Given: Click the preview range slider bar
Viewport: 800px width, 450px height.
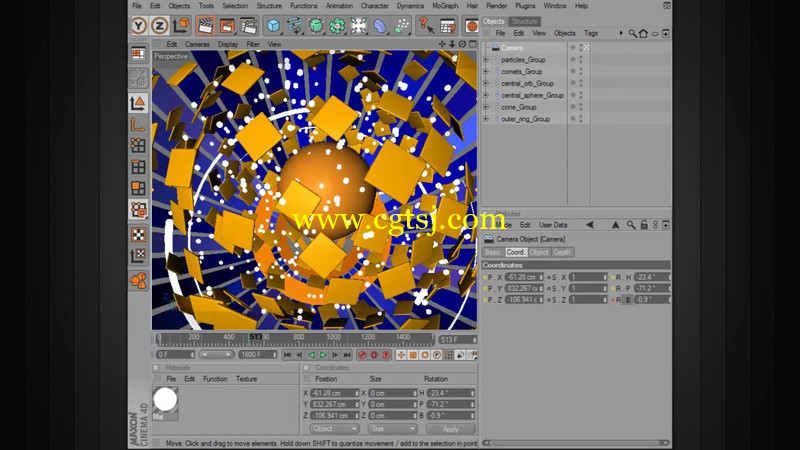Looking at the screenshot, I should (216, 355).
